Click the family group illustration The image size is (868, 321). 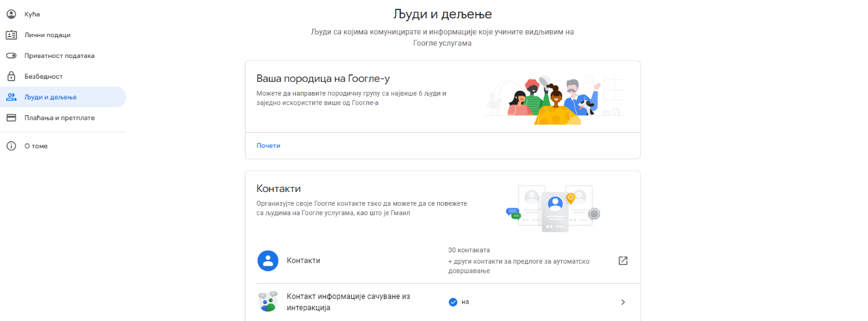point(554,99)
